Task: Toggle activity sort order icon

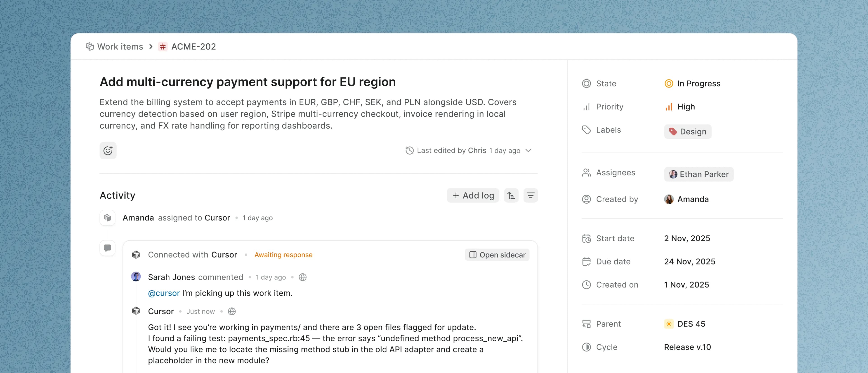Action: pos(511,196)
